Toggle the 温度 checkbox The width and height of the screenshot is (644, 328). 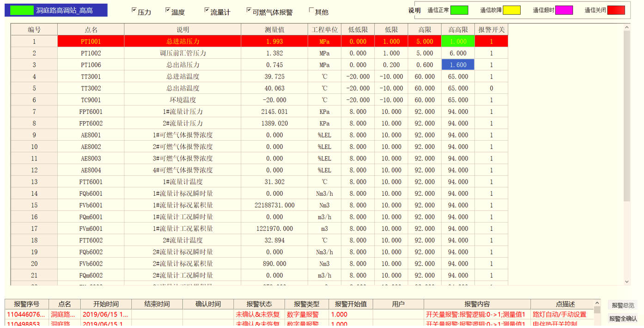(168, 10)
